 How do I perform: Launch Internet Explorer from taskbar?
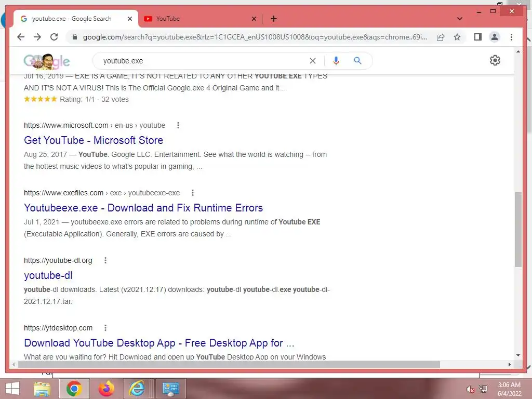pos(137,389)
